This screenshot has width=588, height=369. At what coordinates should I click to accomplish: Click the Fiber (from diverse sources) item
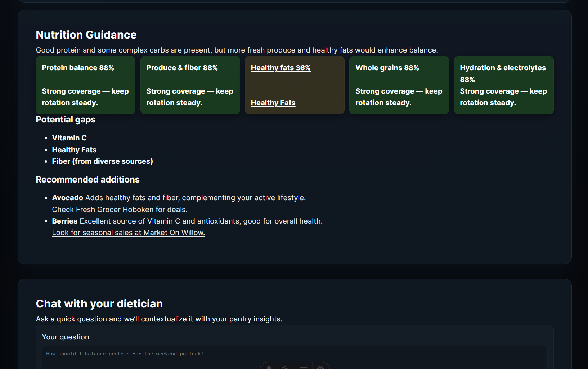pos(102,161)
